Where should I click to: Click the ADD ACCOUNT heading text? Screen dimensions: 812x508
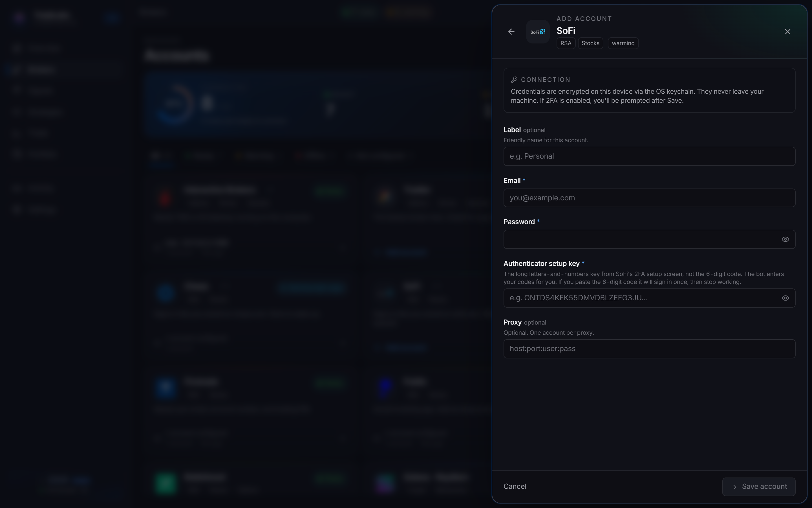click(x=584, y=19)
